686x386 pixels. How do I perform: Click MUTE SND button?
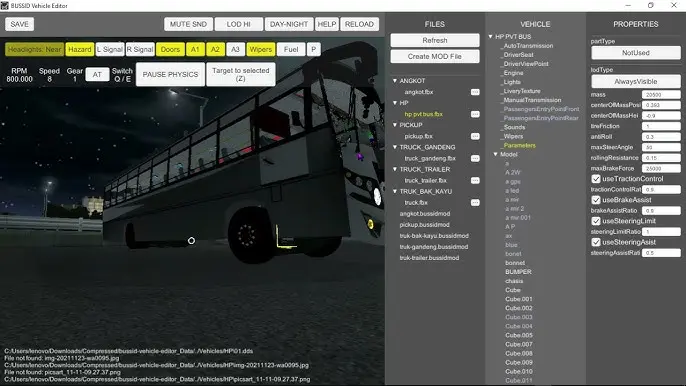[189, 24]
